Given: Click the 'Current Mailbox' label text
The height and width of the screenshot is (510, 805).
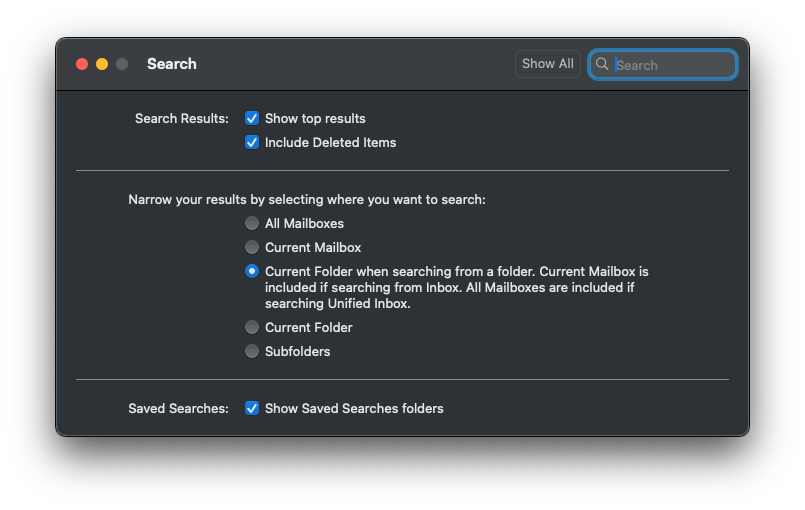Looking at the screenshot, I should (313, 248).
